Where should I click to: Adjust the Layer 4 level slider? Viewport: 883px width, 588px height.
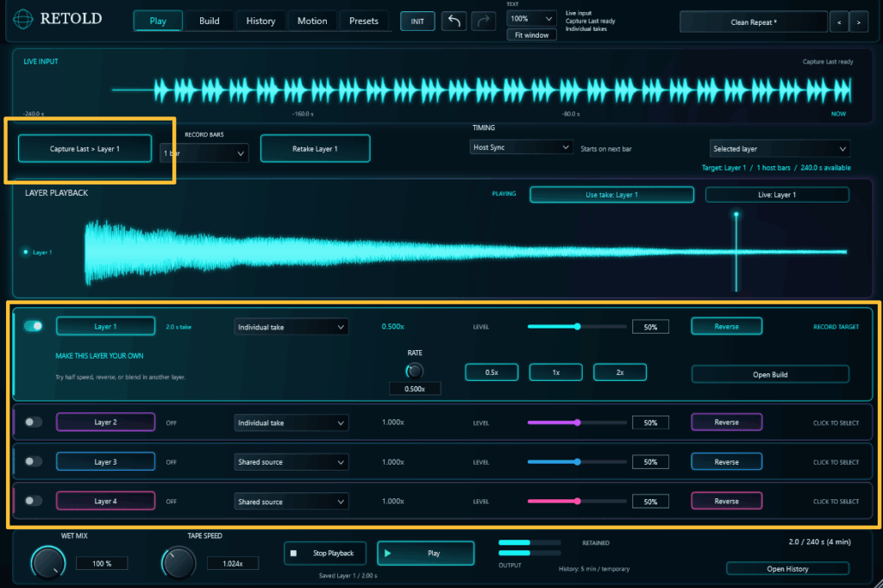click(x=577, y=501)
